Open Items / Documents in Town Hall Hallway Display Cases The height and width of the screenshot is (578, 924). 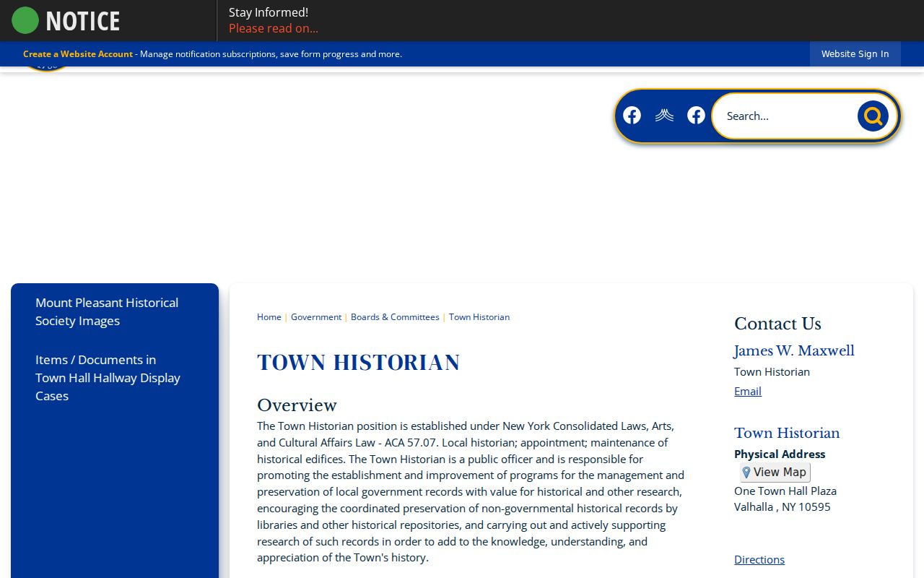click(x=108, y=378)
